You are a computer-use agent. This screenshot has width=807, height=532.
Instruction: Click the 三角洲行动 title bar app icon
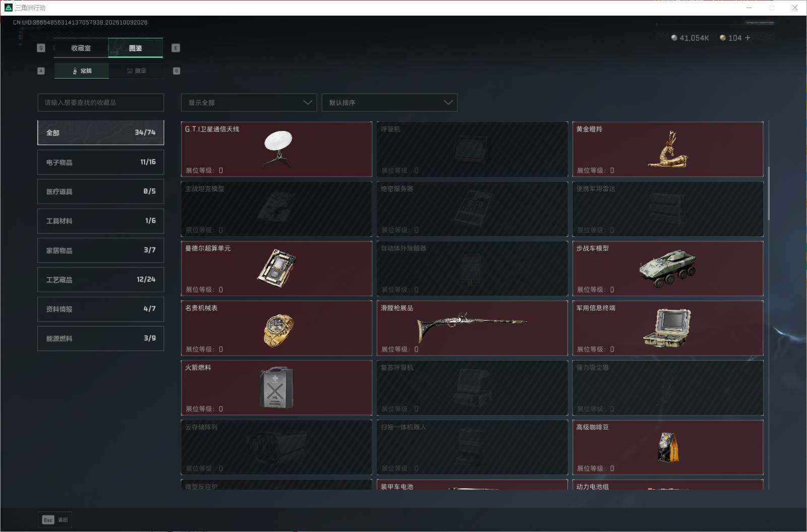click(8, 8)
